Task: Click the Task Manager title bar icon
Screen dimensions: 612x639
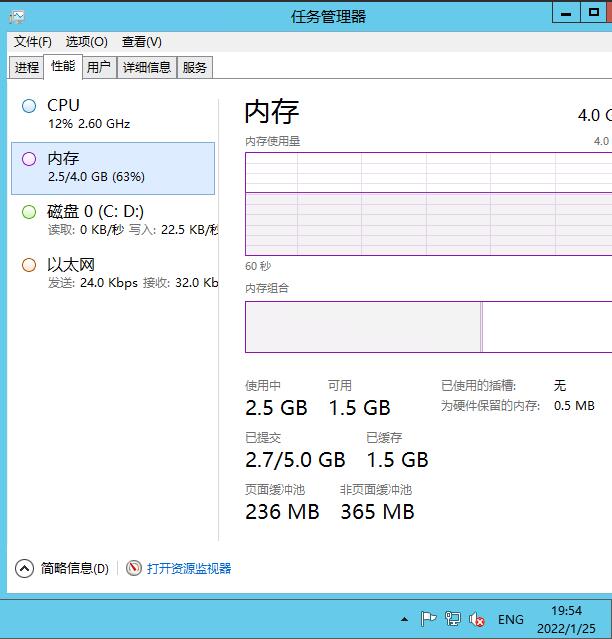Action: 17,16
